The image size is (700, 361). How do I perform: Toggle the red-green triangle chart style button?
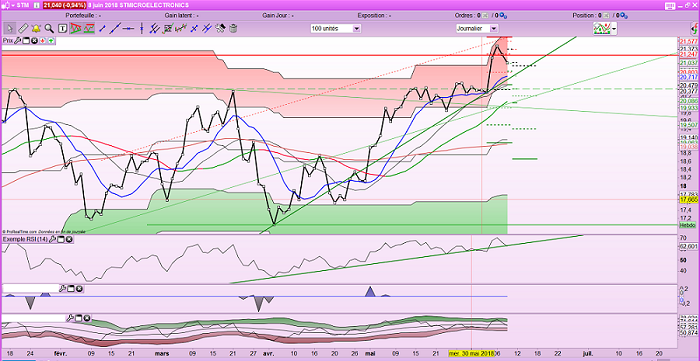tap(75, 29)
